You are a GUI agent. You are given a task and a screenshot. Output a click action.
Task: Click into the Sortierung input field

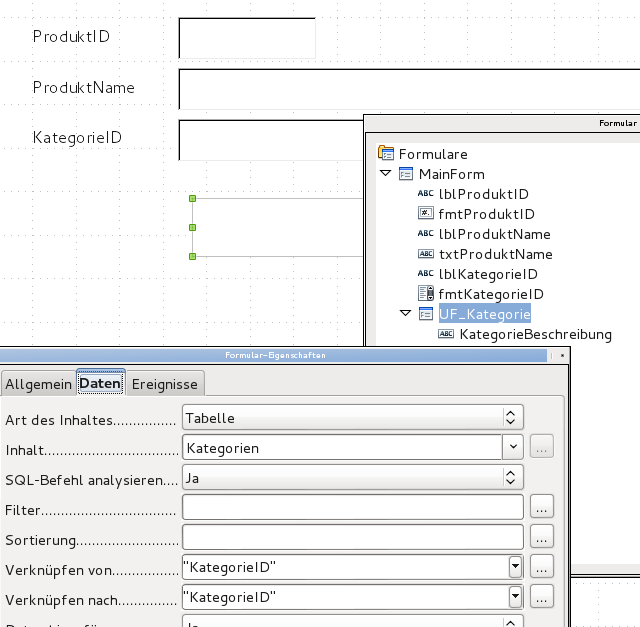tap(353, 537)
